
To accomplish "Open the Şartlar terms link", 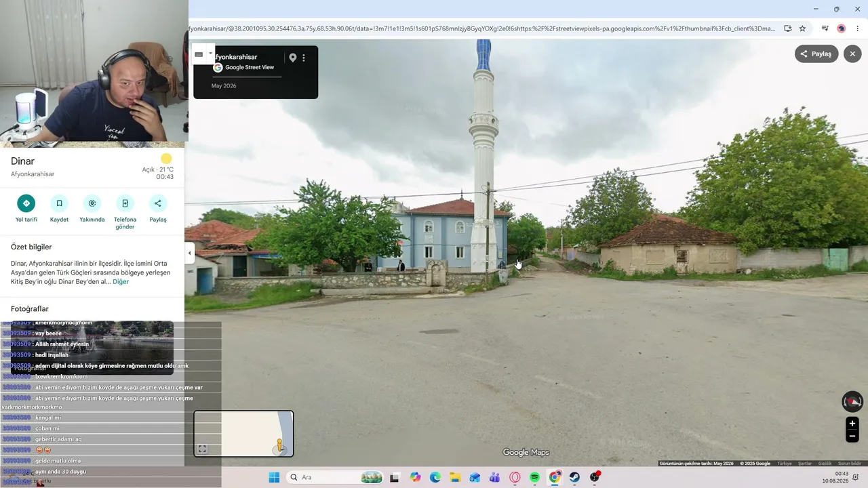I will coord(805,464).
